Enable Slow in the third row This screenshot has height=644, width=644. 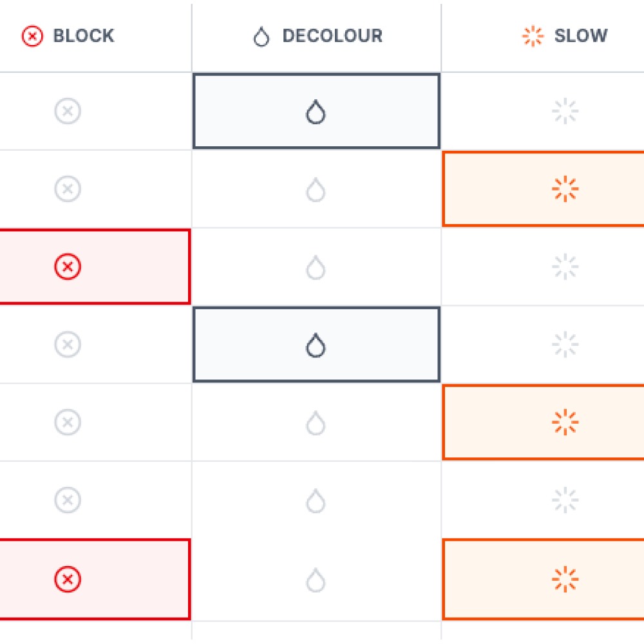565,267
